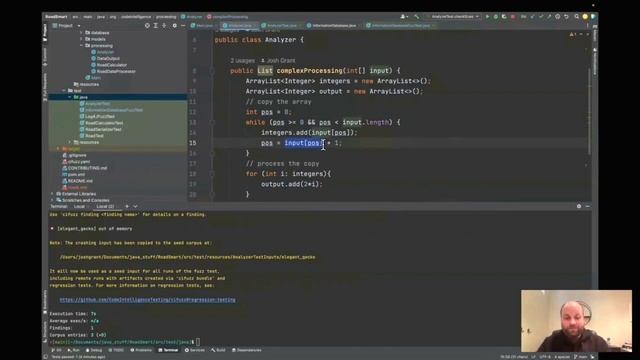Switch to InformationDatabaseFuzzTest.java editor tab

coord(400,26)
